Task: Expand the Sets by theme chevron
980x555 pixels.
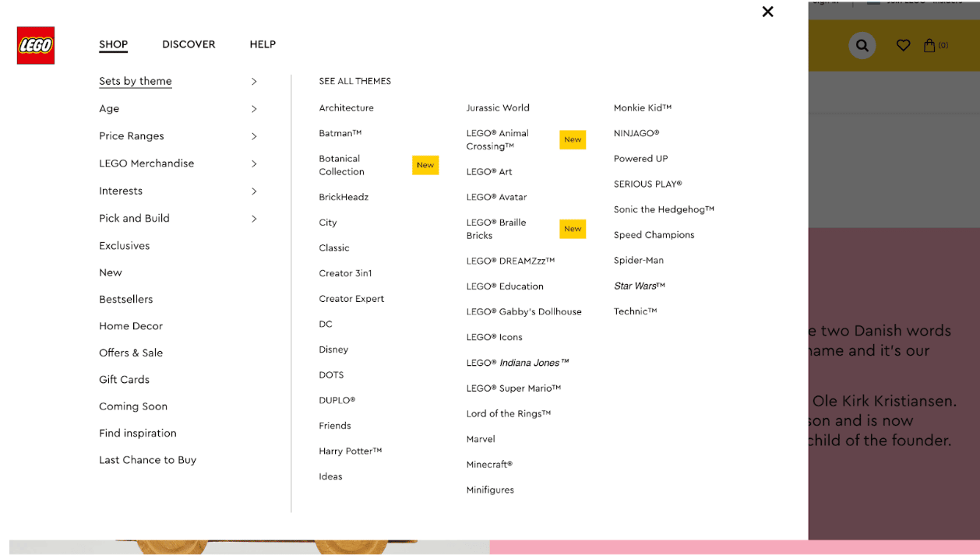Action: (254, 82)
